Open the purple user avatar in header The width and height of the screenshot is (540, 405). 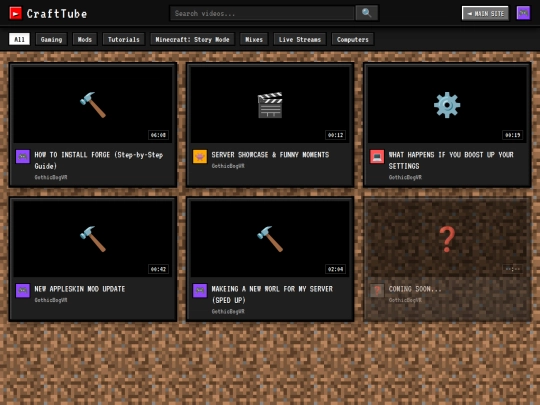pyautogui.click(x=523, y=13)
